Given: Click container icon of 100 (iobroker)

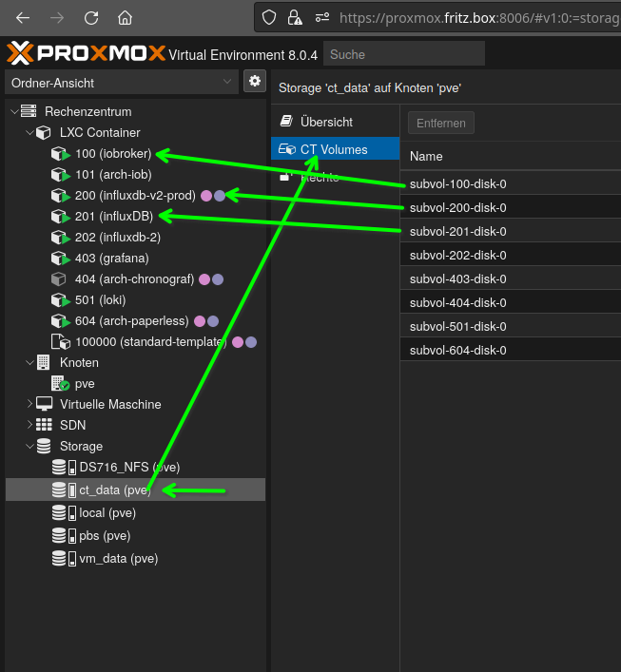Looking at the screenshot, I should pyautogui.click(x=60, y=153).
